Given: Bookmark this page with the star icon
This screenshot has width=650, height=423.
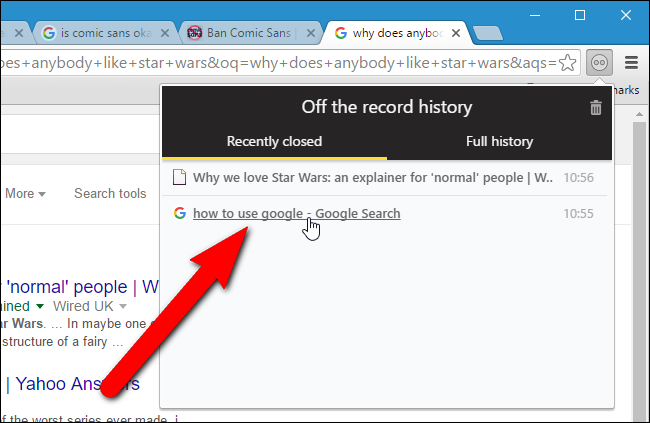Looking at the screenshot, I should [568, 63].
